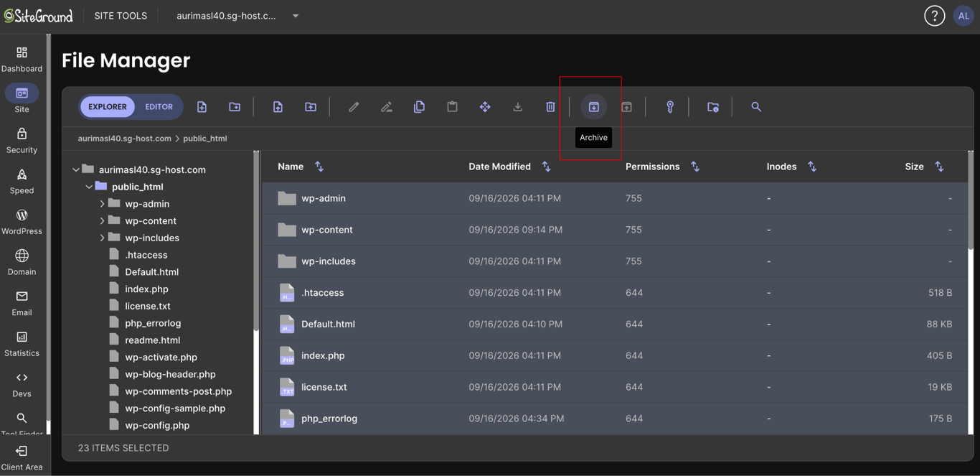Click the File Upload toolbar icon
The width and height of the screenshot is (980, 476).
click(278, 107)
